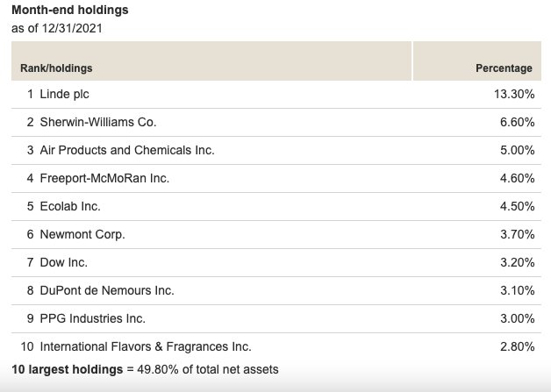Click the 6.60% percentage value
The width and height of the screenshot is (551, 392).
coord(518,122)
